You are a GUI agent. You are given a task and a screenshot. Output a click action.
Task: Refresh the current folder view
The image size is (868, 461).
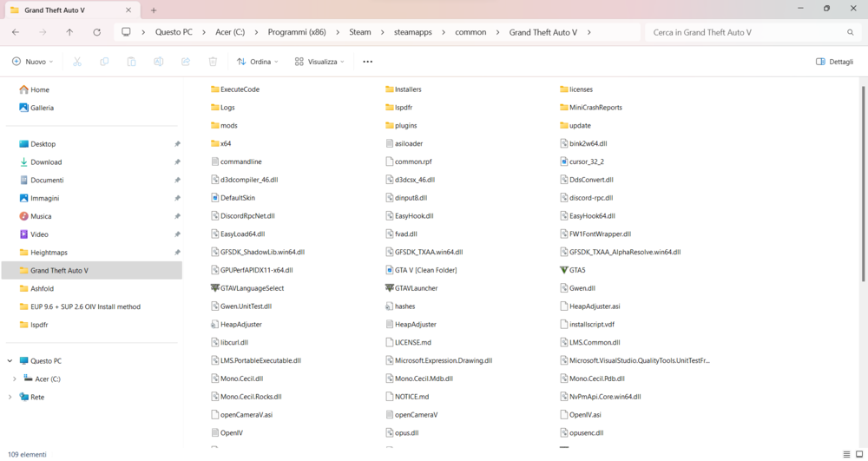point(97,32)
